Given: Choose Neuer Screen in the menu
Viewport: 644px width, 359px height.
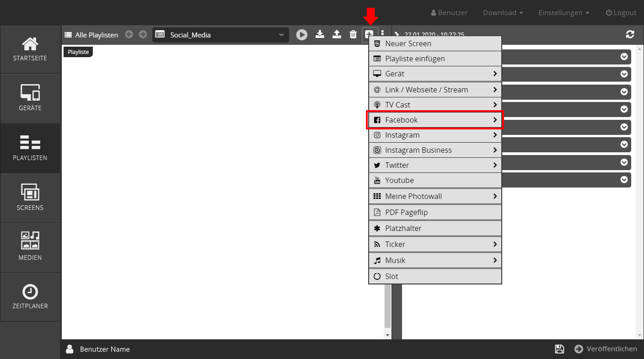Looking at the screenshot, I should (x=435, y=44).
